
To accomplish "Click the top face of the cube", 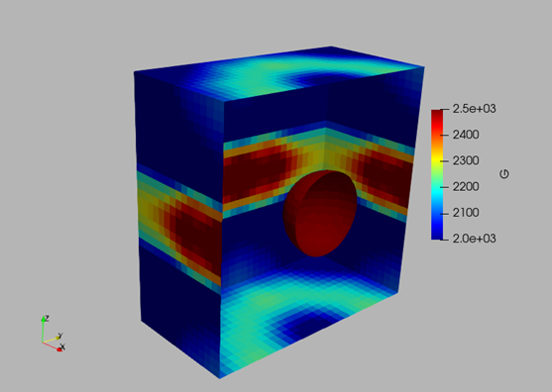I will (x=278, y=74).
